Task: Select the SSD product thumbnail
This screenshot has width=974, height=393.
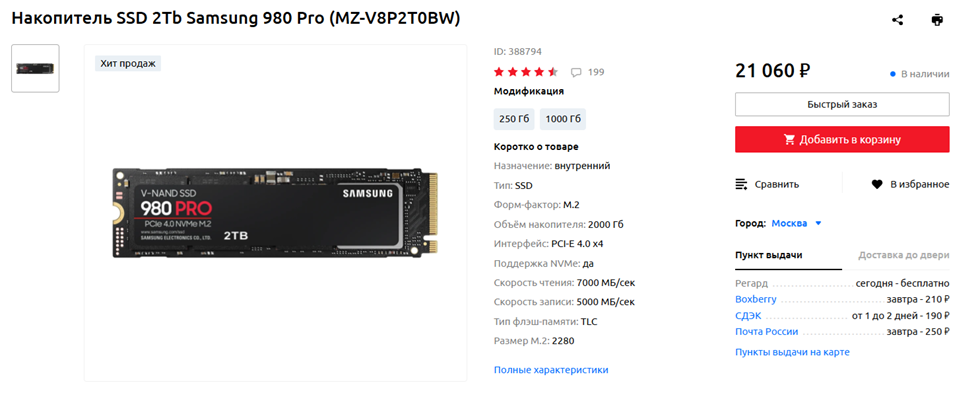Action: tap(35, 68)
